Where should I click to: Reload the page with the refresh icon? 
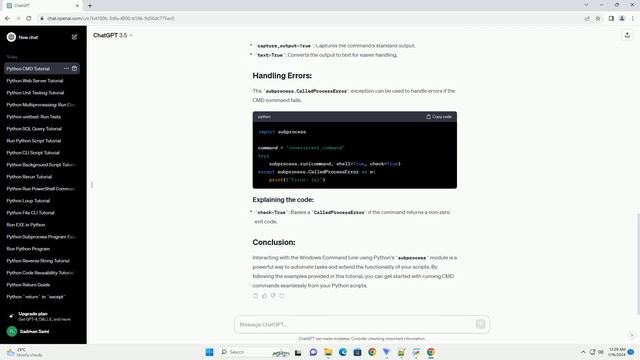pos(29,18)
